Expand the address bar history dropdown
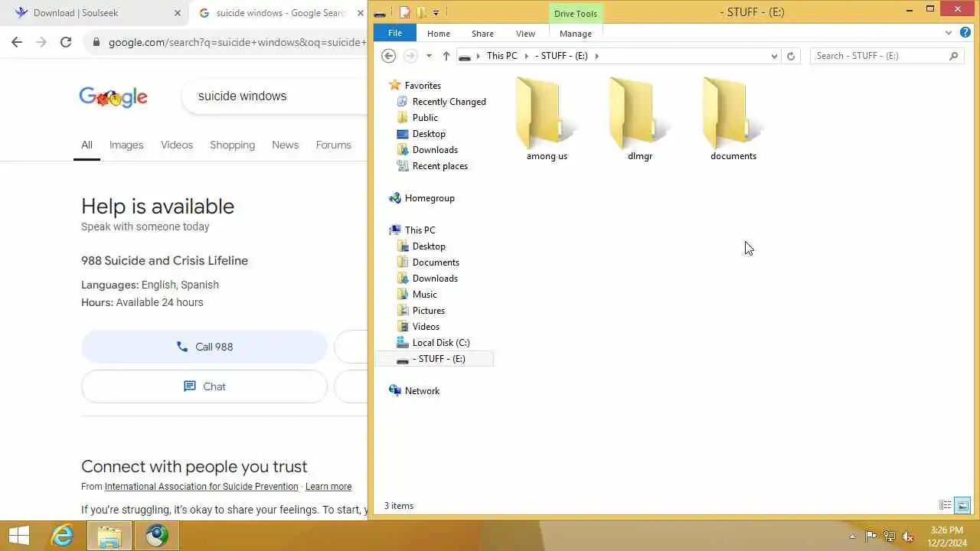Image resolution: width=980 pixels, height=551 pixels. coord(775,56)
